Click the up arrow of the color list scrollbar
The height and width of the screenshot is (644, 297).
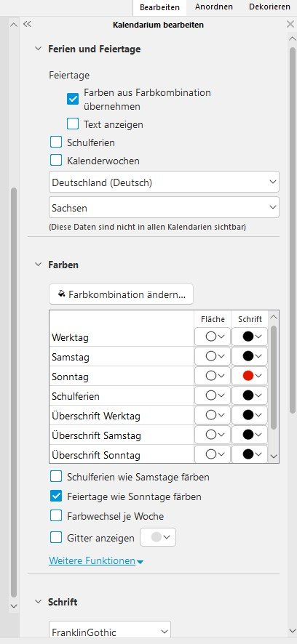pos(274,318)
